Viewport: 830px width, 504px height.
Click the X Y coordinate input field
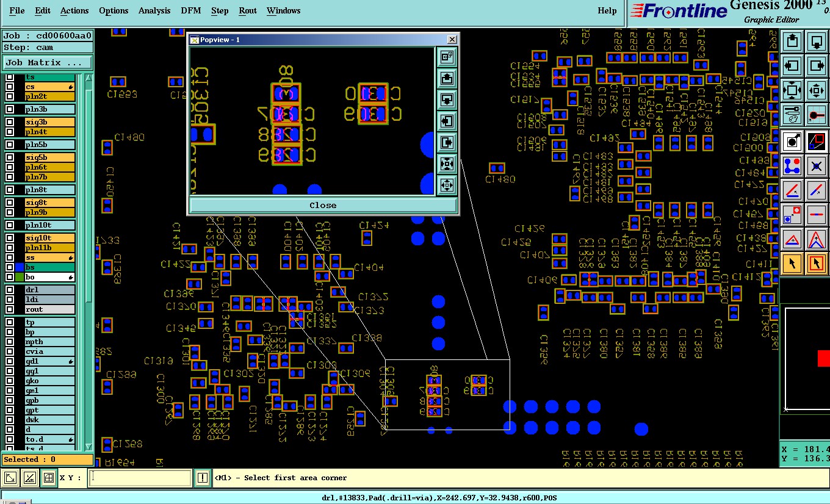tap(140, 478)
